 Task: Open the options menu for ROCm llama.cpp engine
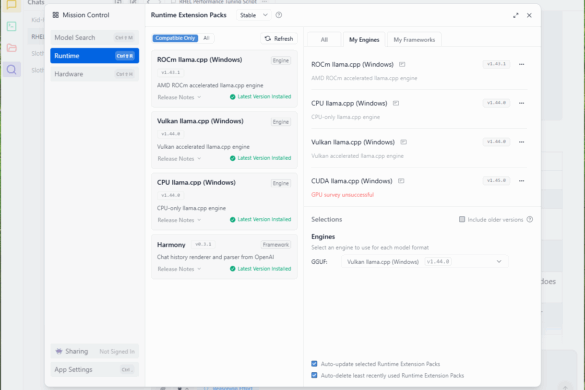[521, 64]
